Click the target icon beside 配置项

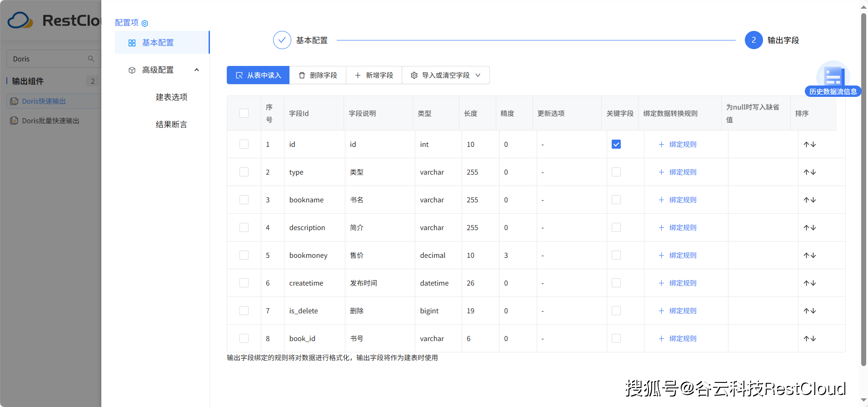pyautogui.click(x=145, y=23)
